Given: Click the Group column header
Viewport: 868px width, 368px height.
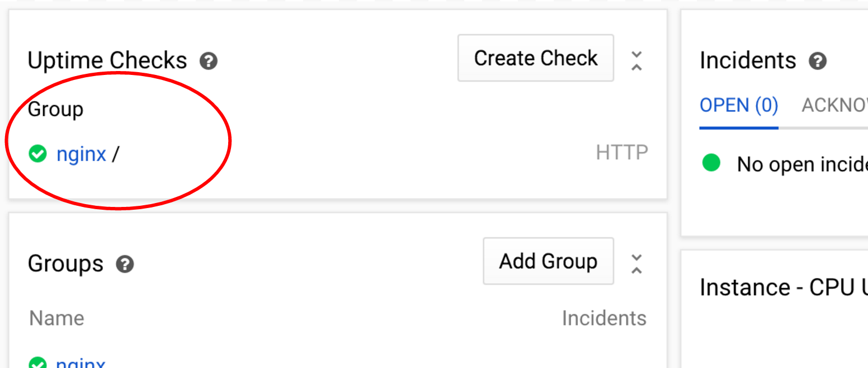Looking at the screenshot, I should [x=55, y=109].
